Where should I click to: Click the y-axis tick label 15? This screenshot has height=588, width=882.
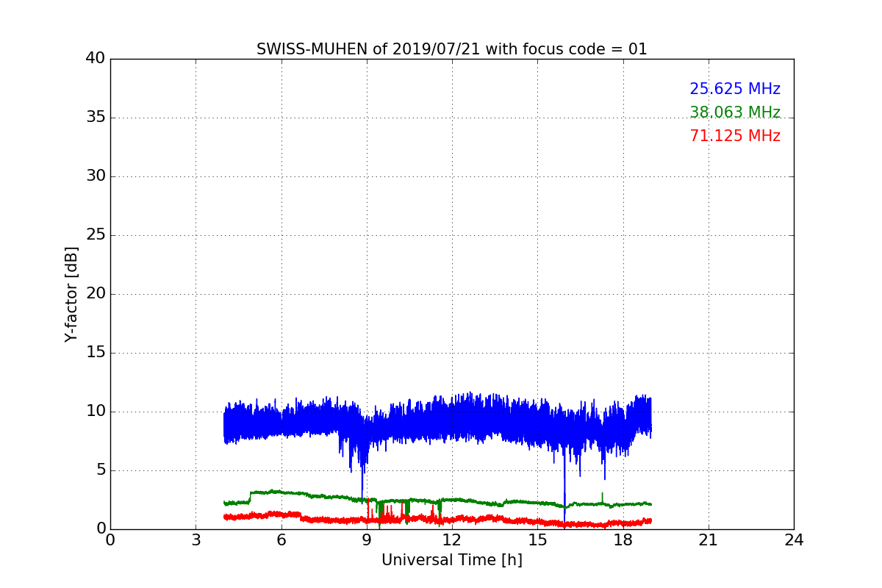pyautogui.click(x=96, y=353)
